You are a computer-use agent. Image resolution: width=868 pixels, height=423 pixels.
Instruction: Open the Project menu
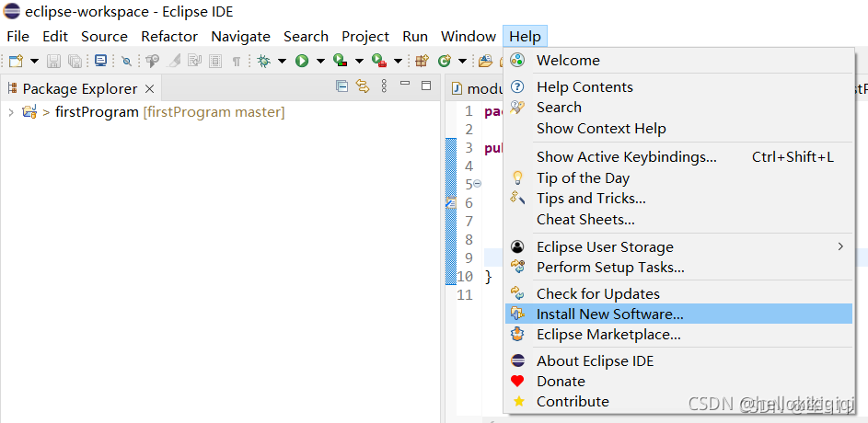coord(365,37)
